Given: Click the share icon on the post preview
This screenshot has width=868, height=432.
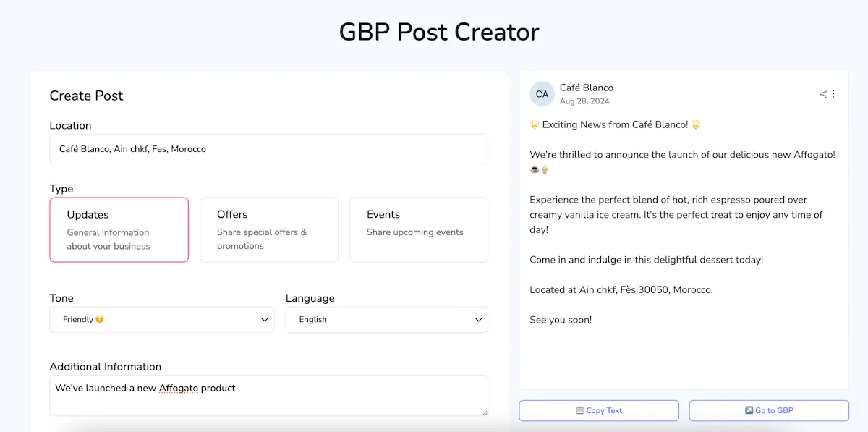Looking at the screenshot, I should 823,94.
